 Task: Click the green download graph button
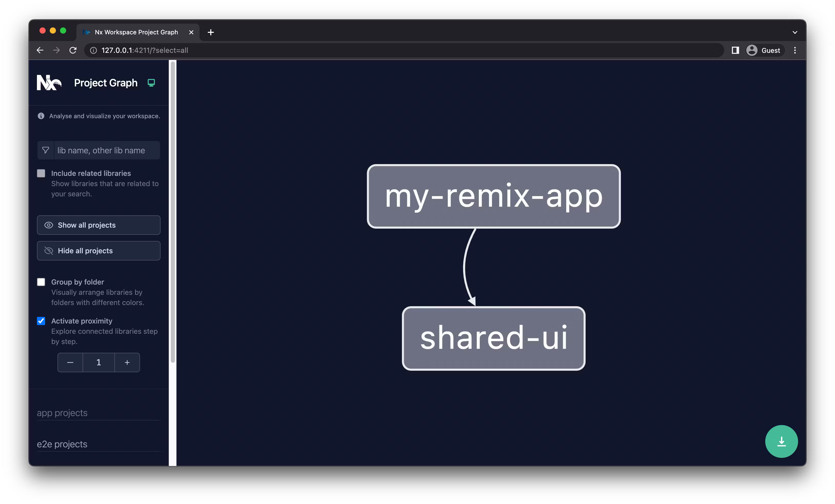[x=781, y=441]
